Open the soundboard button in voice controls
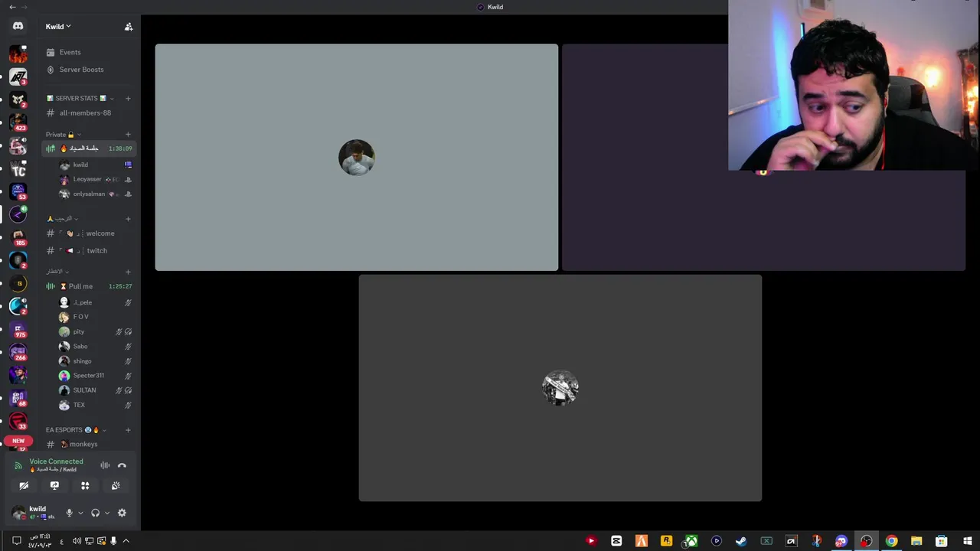The height and width of the screenshot is (551, 980). click(116, 485)
